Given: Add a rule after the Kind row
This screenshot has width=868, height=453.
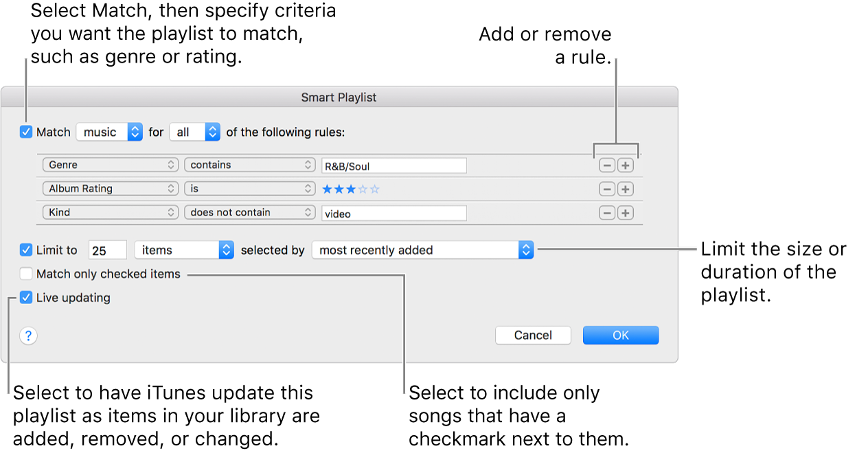Looking at the screenshot, I should pyautogui.click(x=625, y=213).
